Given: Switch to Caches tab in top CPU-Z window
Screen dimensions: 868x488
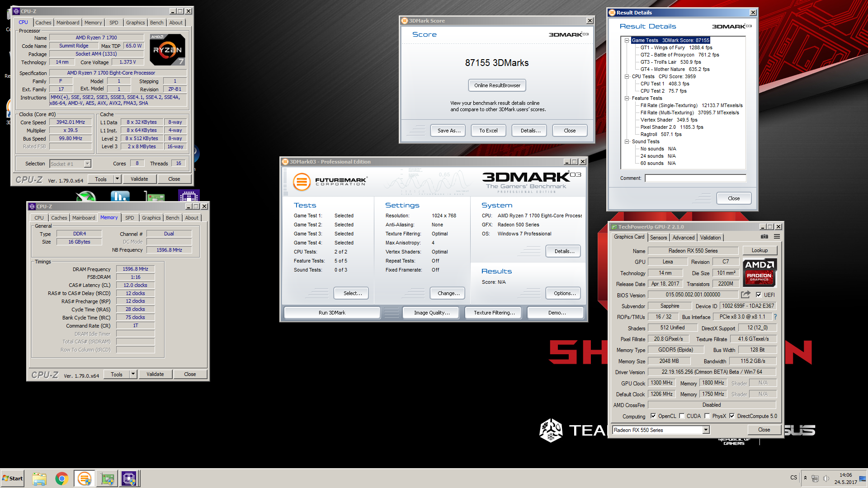Looking at the screenshot, I should pyautogui.click(x=43, y=23).
